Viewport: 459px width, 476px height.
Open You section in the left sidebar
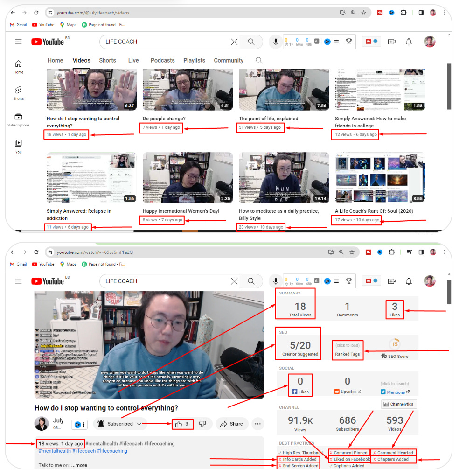tap(18, 147)
